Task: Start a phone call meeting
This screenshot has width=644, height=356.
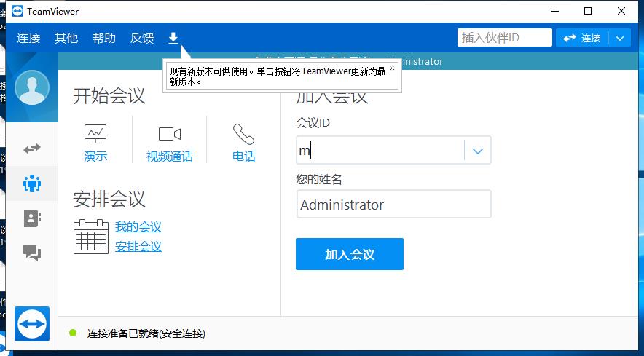Action: 244,143
